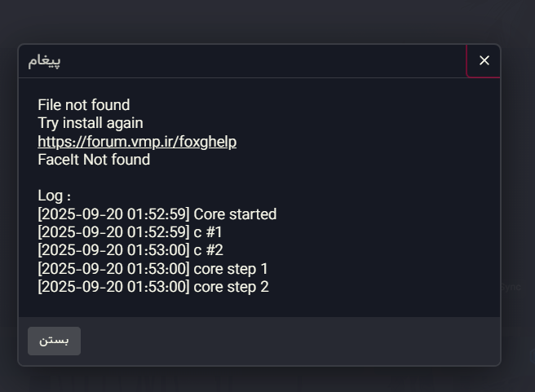The width and height of the screenshot is (535, 392).
Task: Click the empty footer area beside بستن
Action: (x=285, y=341)
